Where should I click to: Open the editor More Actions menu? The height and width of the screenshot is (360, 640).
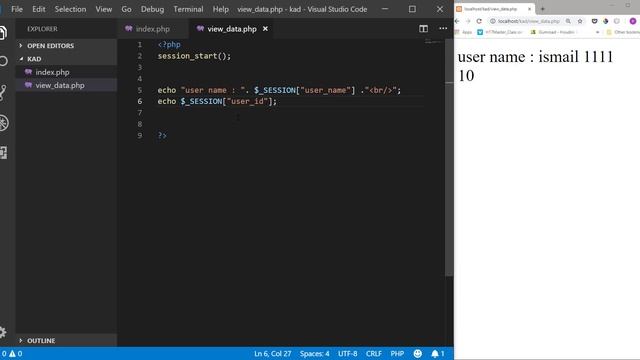pyautogui.click(x=443, y=29)
